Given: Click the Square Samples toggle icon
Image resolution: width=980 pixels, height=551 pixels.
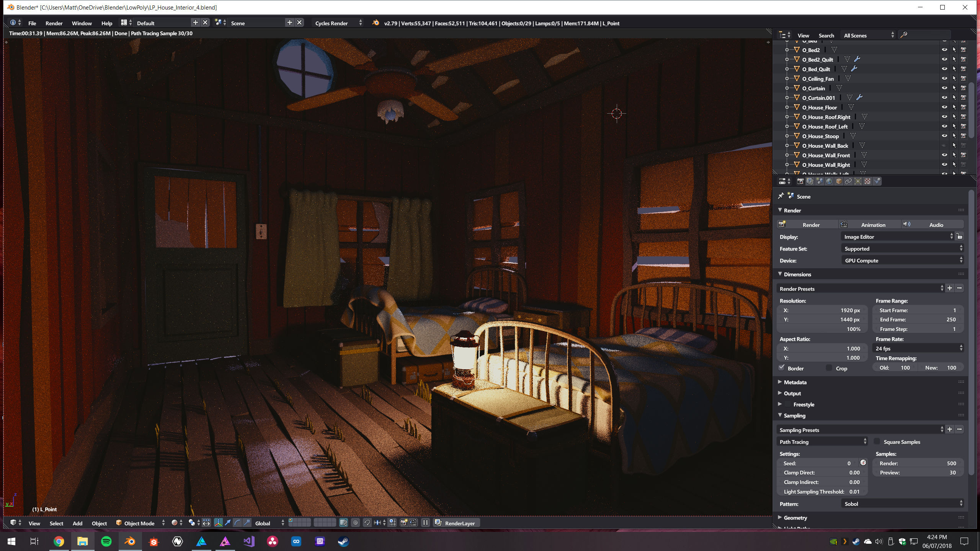Looking at the screenshot, I should pyautogui.click(x=878, y=441).
